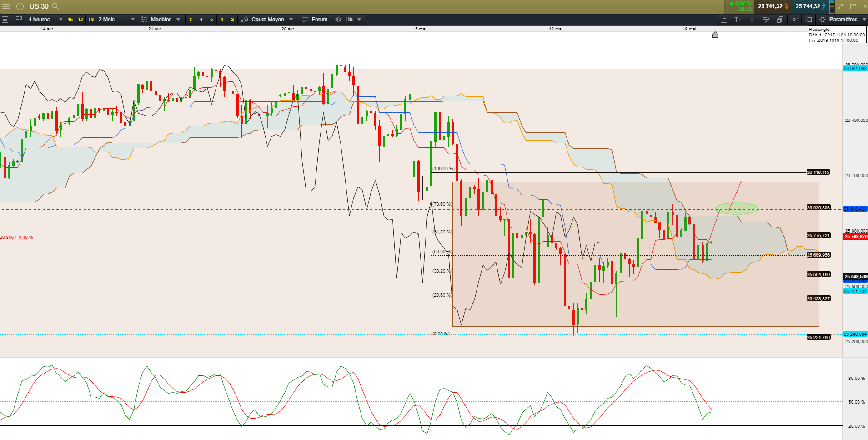Viewport: 868px width, 440px height.
Task: Select the text annotation tool
Action: 738,20
